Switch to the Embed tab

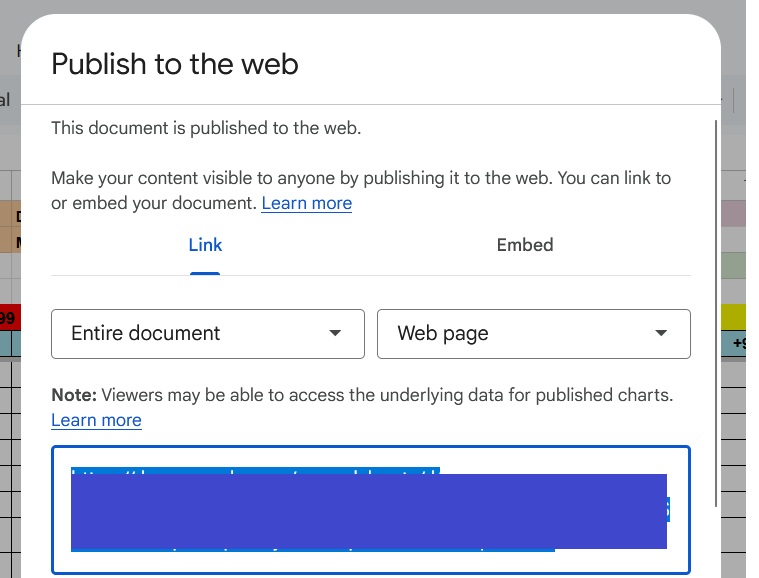[x=524, y=245]
